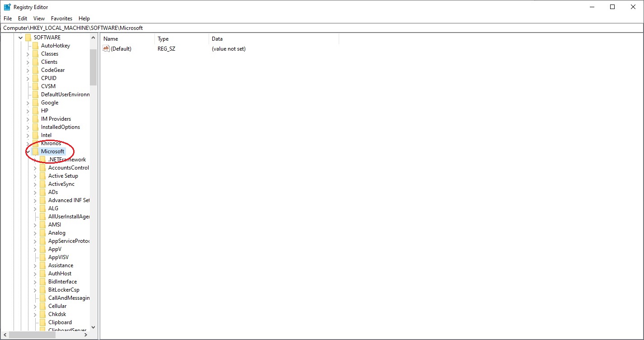644x340 pixels.
Task: Click the Google folder icon
Action: [x=35, y=103]
